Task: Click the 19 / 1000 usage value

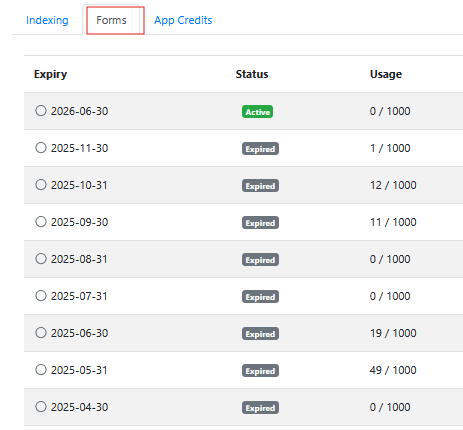Action: [x=393, y=333]
